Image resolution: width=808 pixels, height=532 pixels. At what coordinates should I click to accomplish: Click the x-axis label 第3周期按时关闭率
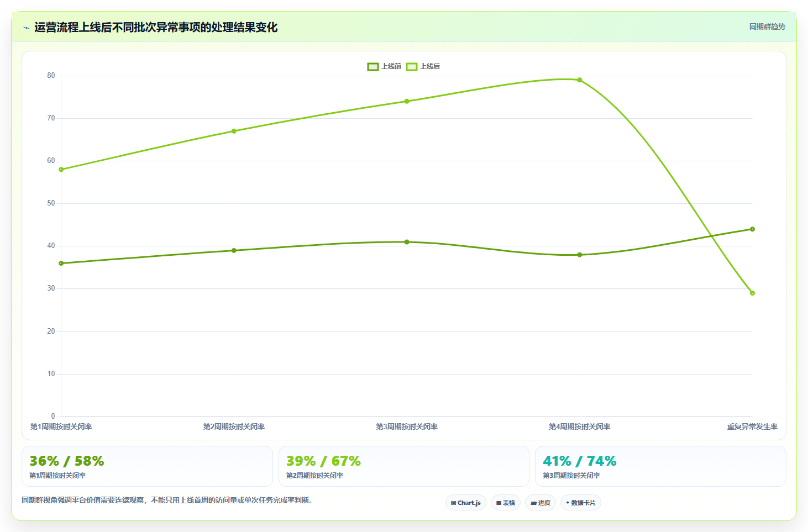tap(407, 426)
